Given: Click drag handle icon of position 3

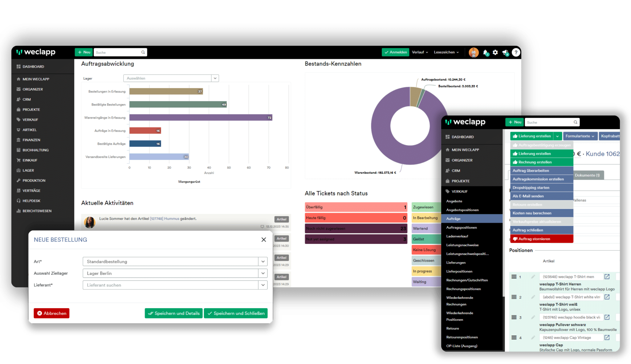Looking at the screenshot, I should (x=514, y=317).
